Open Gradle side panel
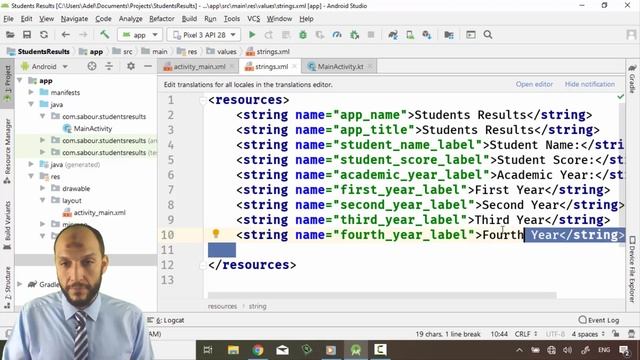 [632, 80]
